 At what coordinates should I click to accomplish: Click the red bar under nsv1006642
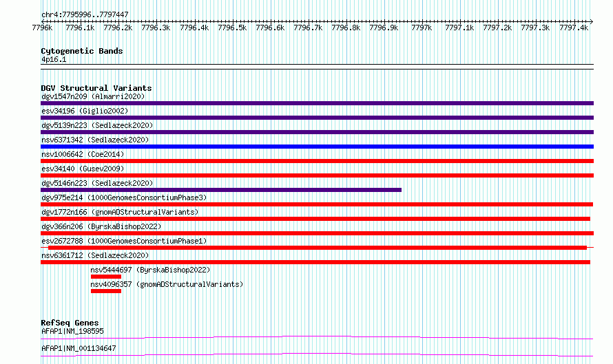pyautogui.click(x=317, y=161)
